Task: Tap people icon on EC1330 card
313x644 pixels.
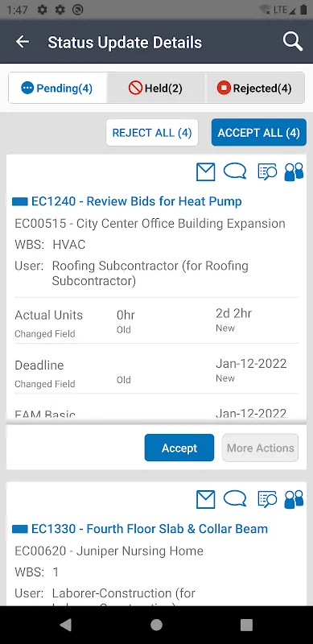Action: [x=294, y=499]
